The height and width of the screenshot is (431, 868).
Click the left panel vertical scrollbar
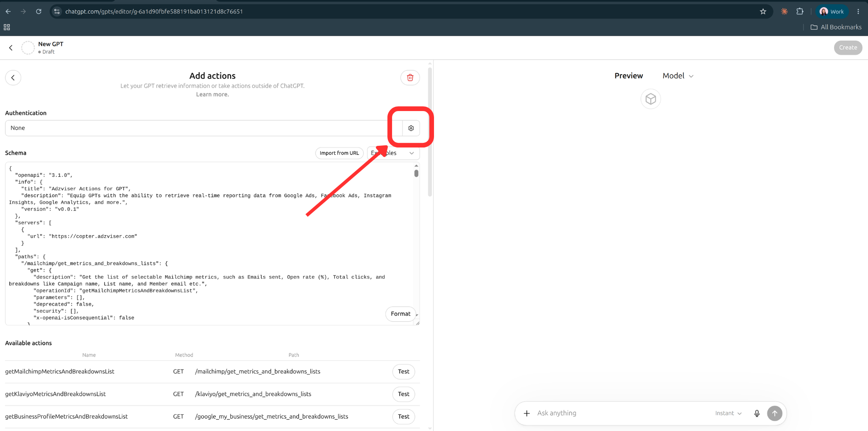[x=430, y=131]
